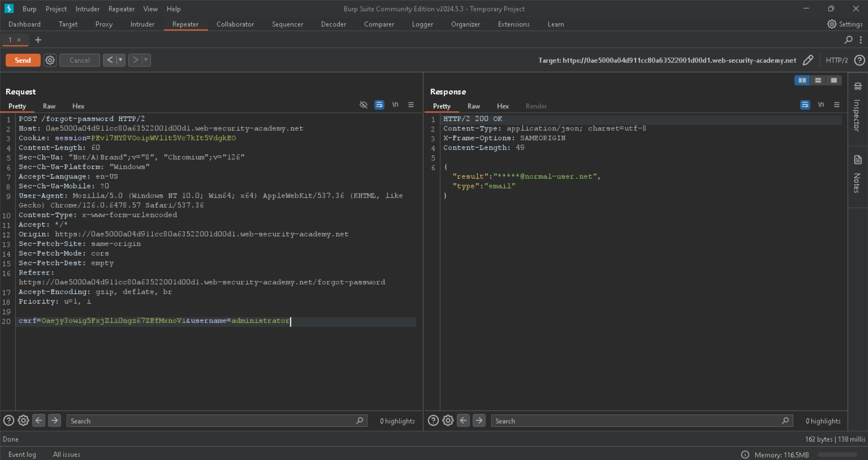Switch to the Intruder tool tab
This screenshot has height=460, width=868.
pos(142,24)
